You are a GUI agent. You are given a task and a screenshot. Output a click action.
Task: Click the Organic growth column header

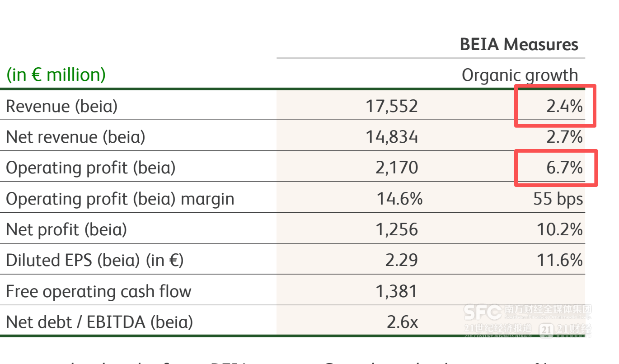[520, 75]
